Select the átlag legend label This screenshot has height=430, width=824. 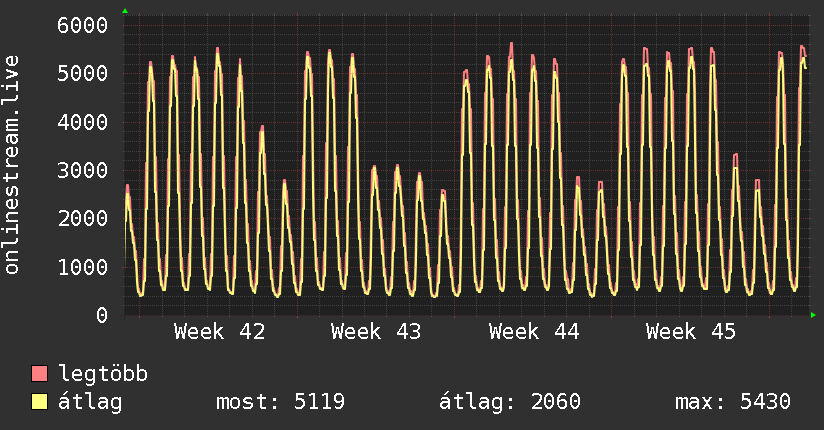pos(91,402)
